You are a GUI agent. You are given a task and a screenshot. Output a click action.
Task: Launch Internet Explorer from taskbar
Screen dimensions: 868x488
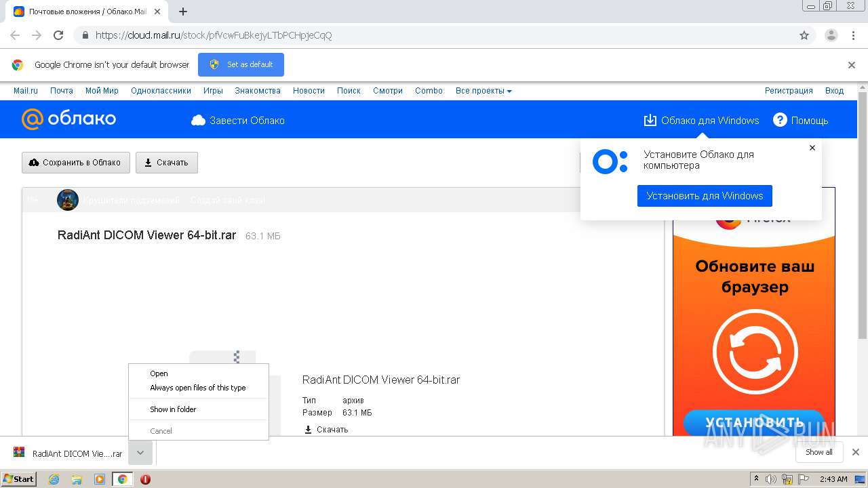[54, 479]
